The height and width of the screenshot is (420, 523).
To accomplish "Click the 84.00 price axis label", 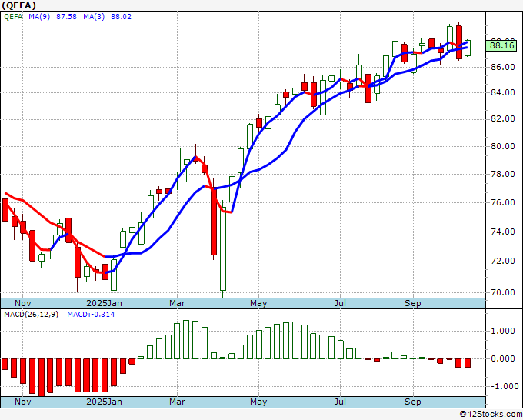I will click(x=505, y=92).
